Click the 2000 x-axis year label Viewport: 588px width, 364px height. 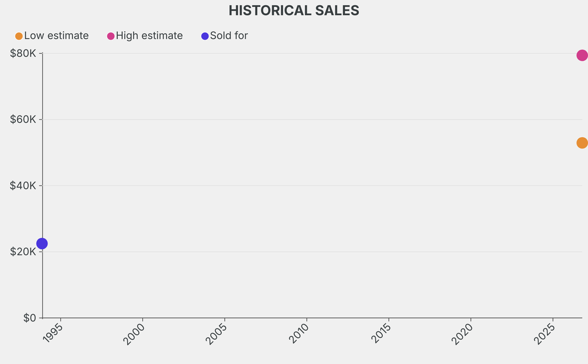tap(134, 334)
